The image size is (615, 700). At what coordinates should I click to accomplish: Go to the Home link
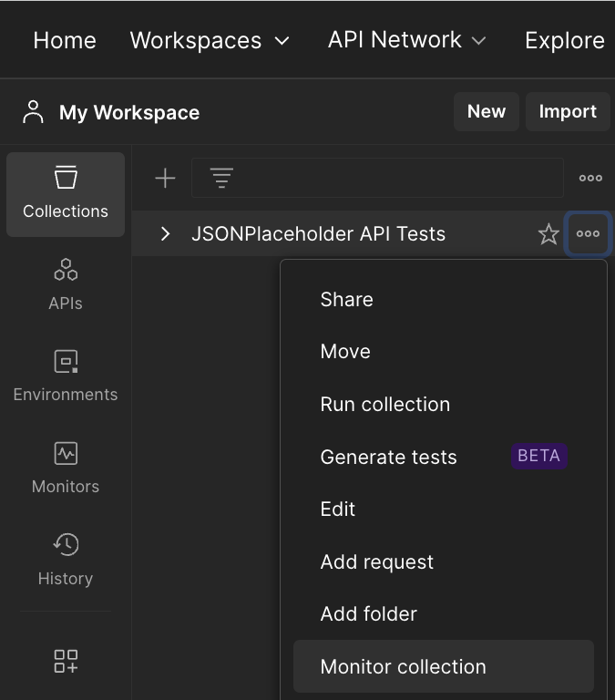tap(65, 40)
